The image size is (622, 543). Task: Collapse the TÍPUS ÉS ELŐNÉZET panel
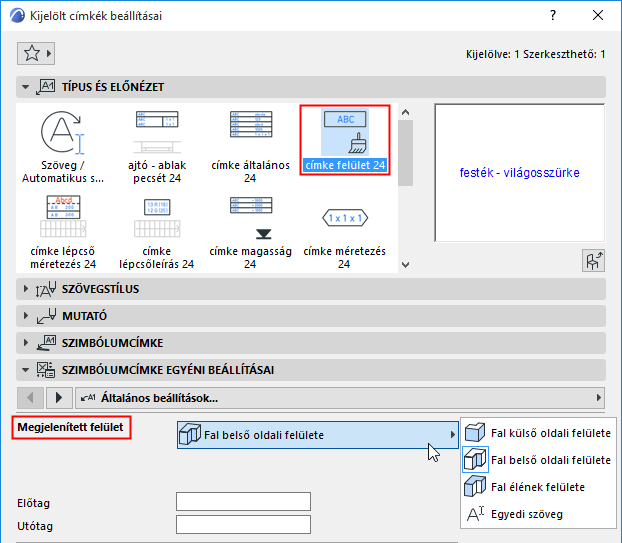(x=26, y=88)
